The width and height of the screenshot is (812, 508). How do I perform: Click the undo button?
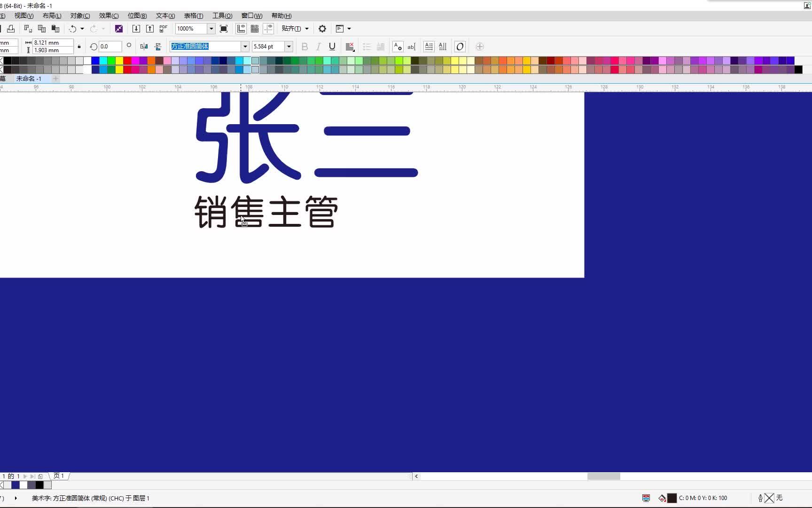pyautogui.click(x=73, y=29)
